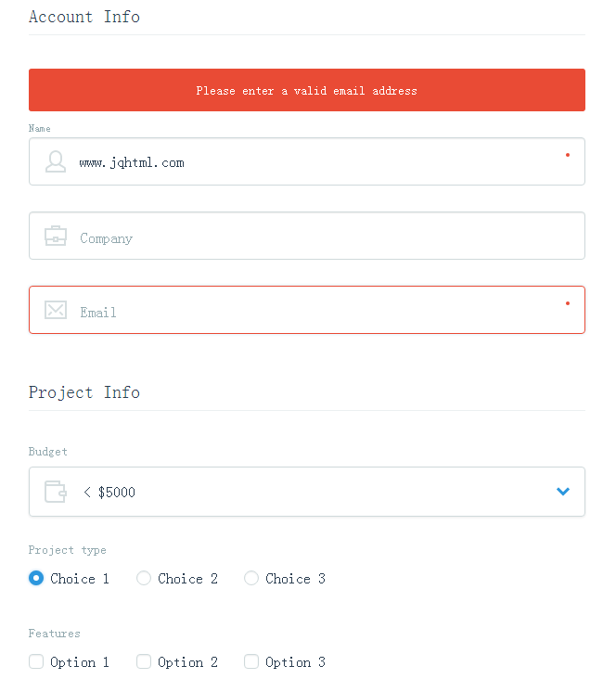
Task: Select the Choice 1 radio button
Action: 36,578
